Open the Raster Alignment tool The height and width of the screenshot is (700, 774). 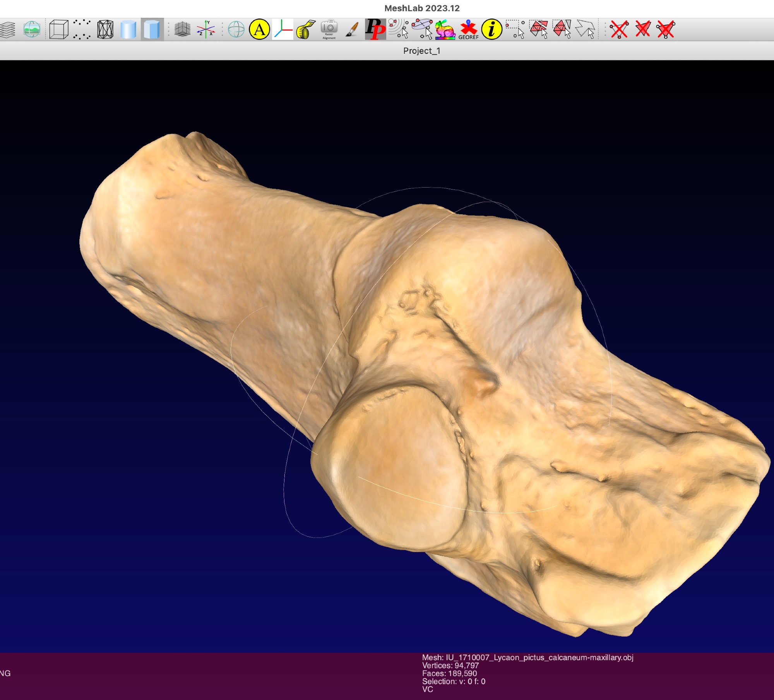329,29
